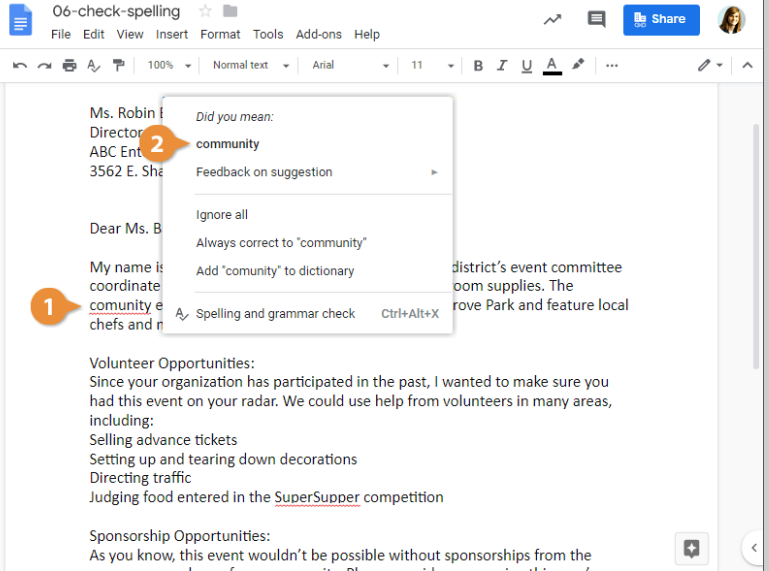
Task: Open the font size 11 dropdown
Action: [x=432, y=65]
